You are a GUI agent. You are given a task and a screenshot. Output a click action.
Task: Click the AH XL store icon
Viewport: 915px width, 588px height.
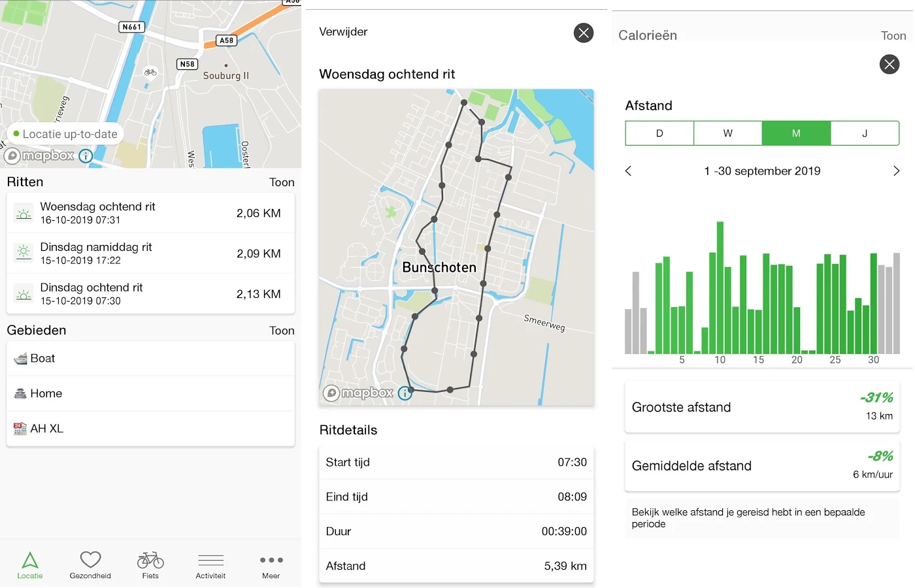pyautogui.click(x=20, y=428)
